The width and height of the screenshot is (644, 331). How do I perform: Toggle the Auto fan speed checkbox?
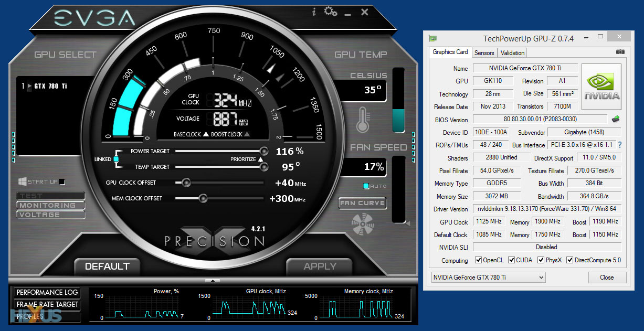tap(366, 186)
